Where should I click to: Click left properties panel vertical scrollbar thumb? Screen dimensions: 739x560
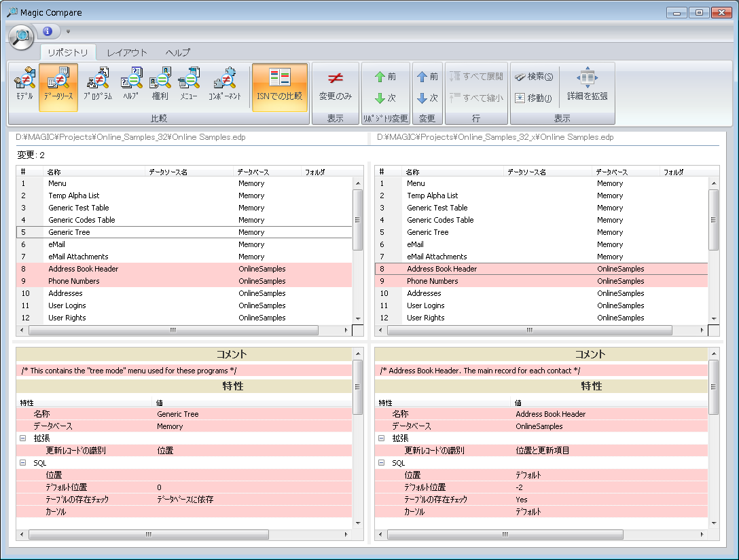(x=358, y=387)
